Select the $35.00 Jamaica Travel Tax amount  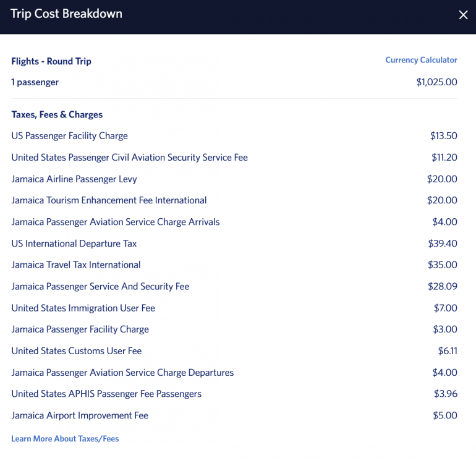coord(442,265)
